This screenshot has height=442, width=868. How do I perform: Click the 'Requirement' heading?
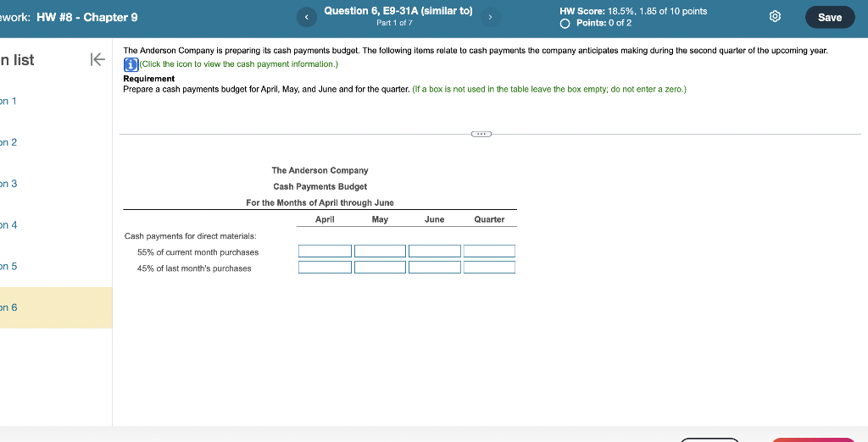coord(149,79)
